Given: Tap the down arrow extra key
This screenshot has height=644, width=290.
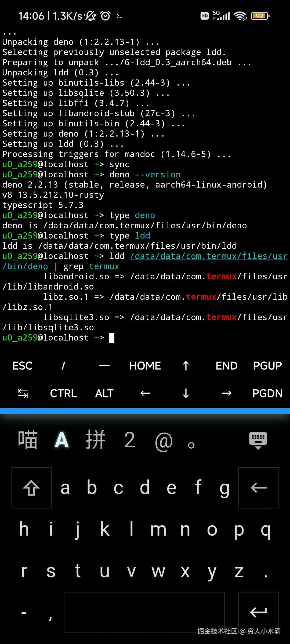Looking at the screenshot, I should pyautogui.click(x=186, y=393).
